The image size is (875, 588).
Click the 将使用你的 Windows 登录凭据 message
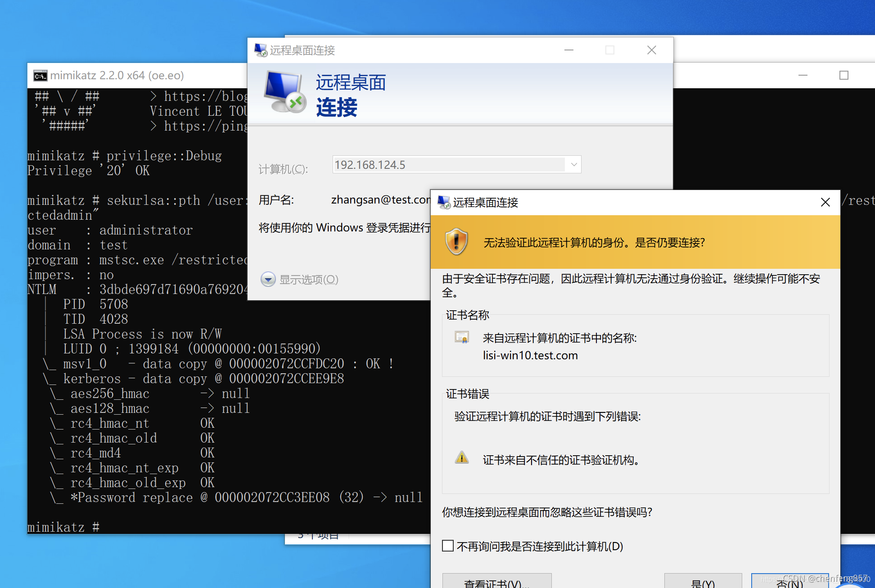344,228
